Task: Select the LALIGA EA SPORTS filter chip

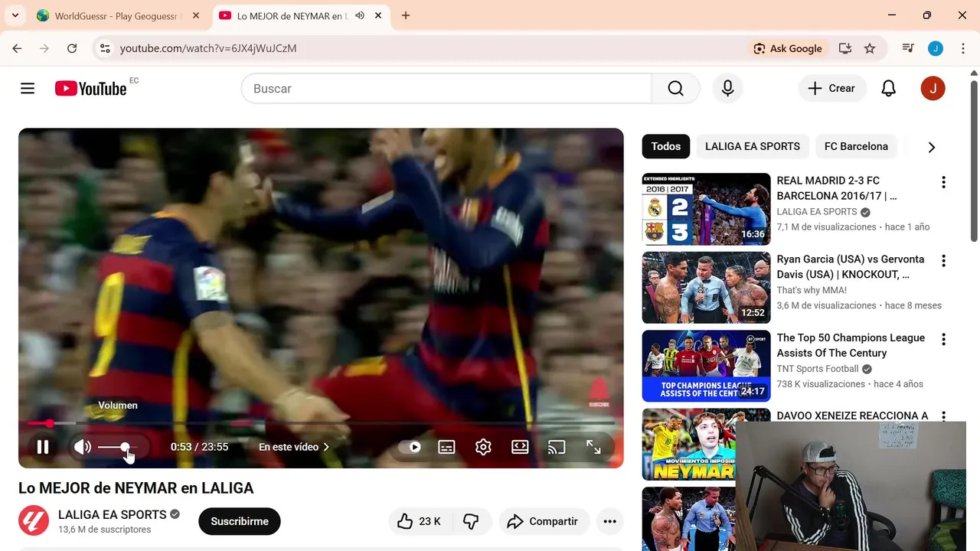Action: (x=753, y=146)
